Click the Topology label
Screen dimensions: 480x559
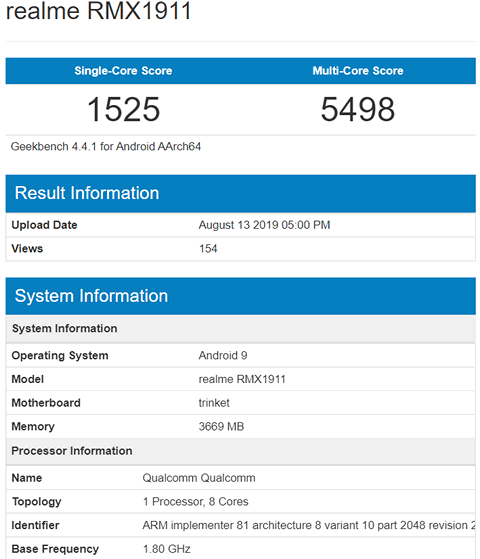[36, 502]
